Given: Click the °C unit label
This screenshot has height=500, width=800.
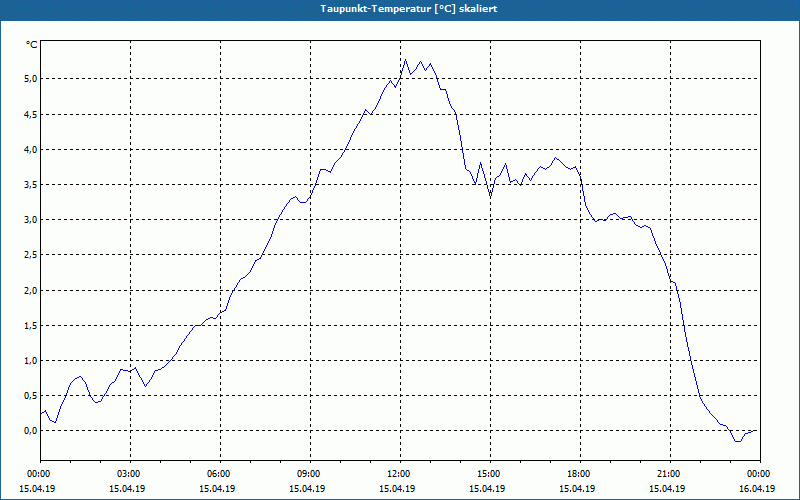Looking at the screenshot, I should pos(32,45).
